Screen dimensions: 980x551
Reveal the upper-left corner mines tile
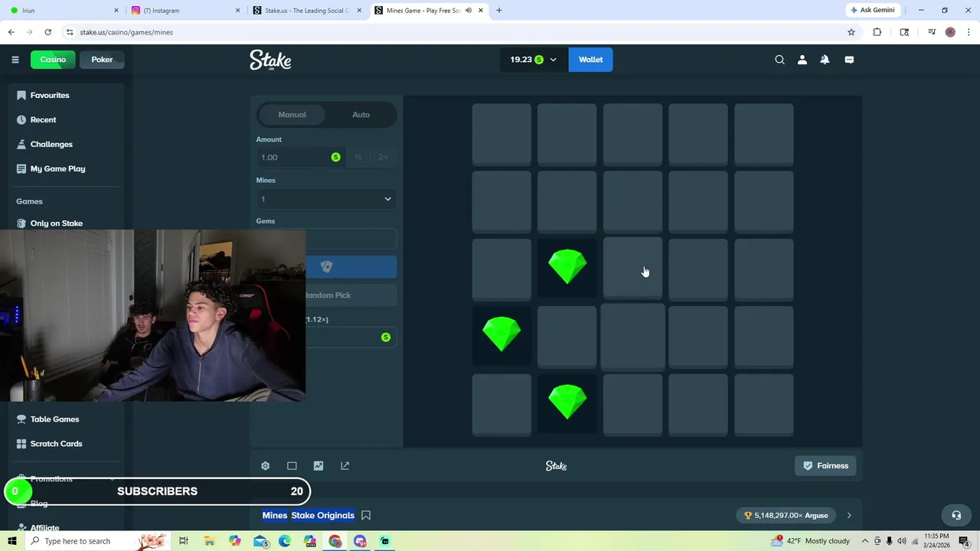[x=501, y=134]
